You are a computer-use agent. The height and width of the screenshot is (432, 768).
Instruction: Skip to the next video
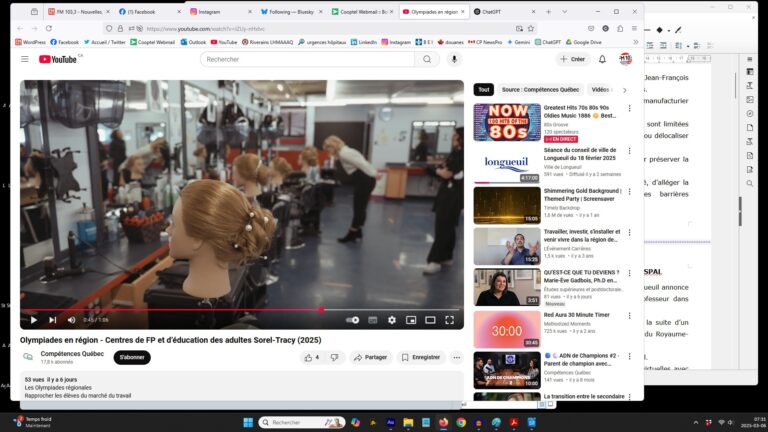pos(52,320)
